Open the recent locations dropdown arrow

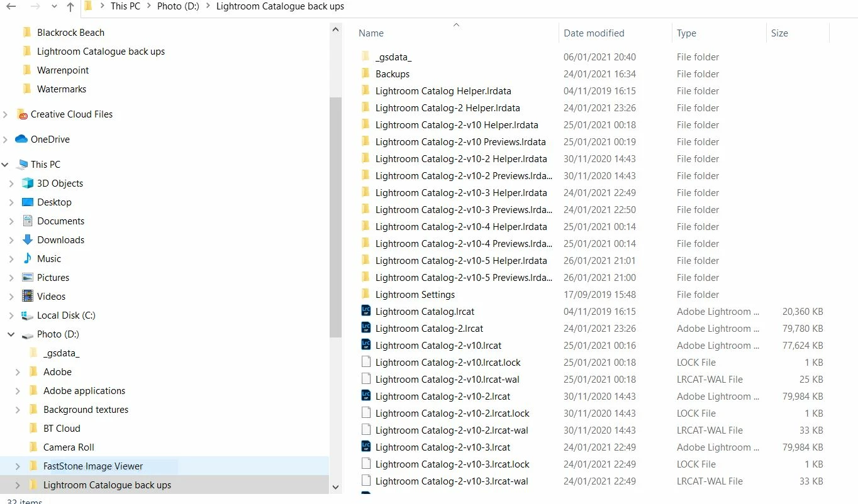coord(53,7)
